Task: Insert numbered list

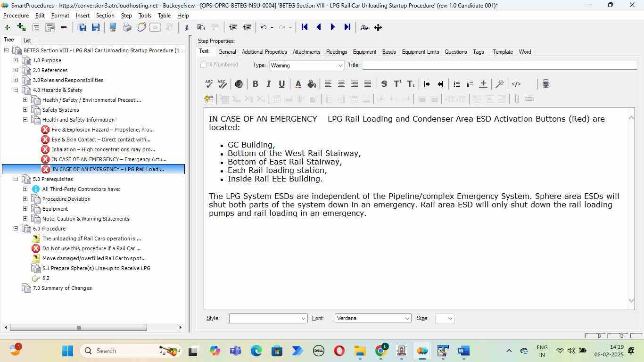Action: (470, 84)
